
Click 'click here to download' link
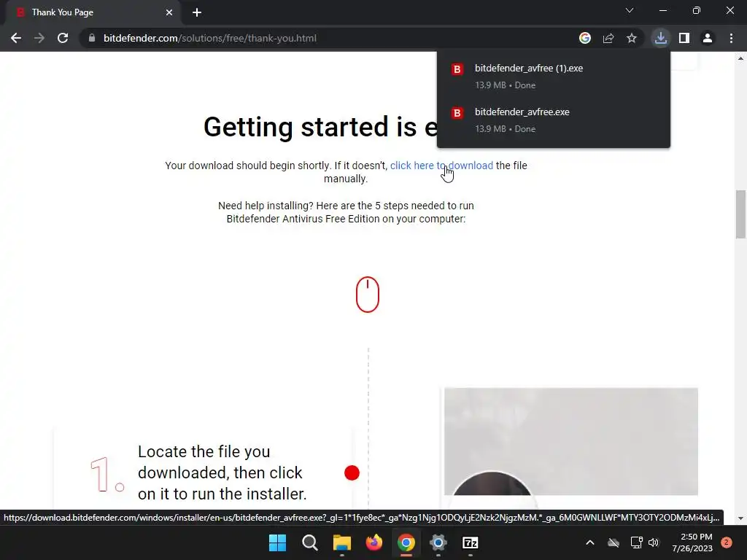tap(441, 166)
